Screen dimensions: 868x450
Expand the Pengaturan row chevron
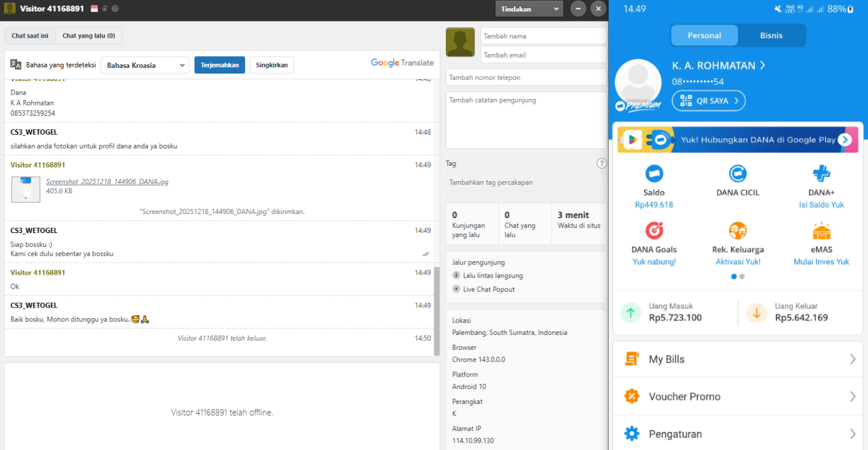(x=852, y=434)
